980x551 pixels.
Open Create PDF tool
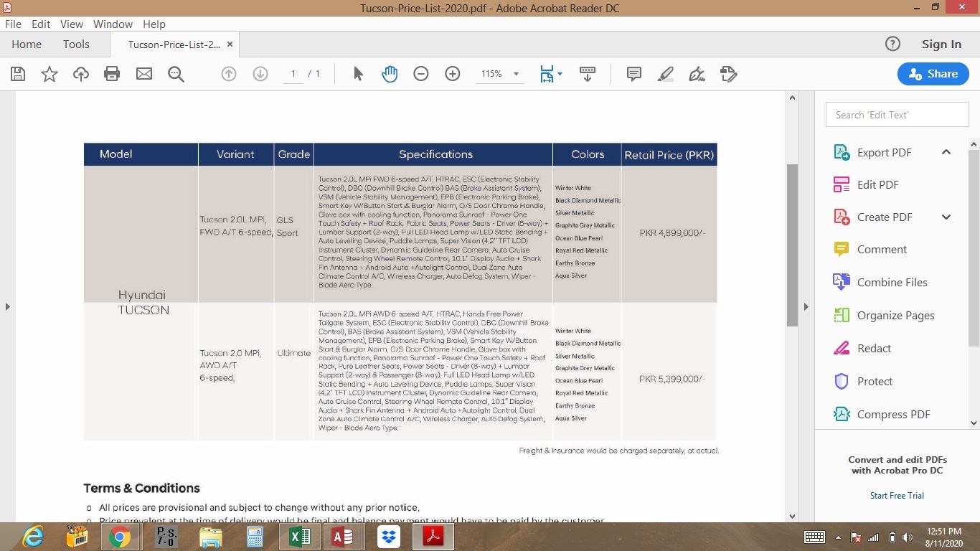click(x=885, y=217)
